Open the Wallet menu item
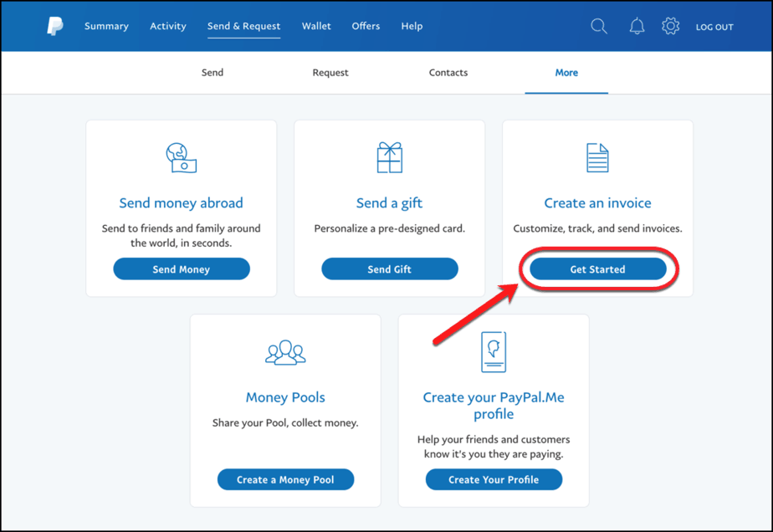 (316, 26)
